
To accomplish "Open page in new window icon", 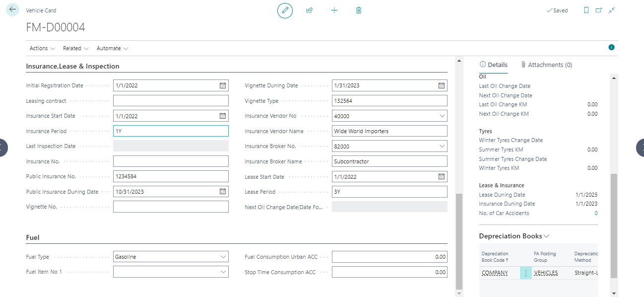I will click(599, 10).
